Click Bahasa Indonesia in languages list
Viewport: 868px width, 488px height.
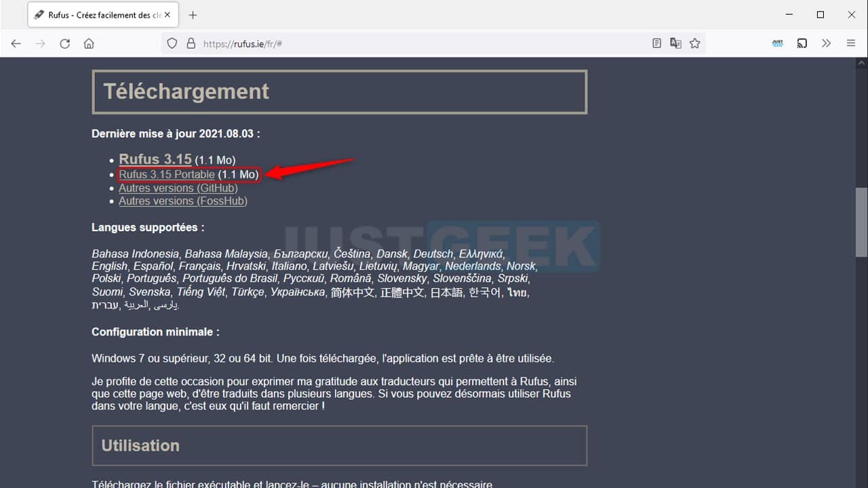(136, 253)
